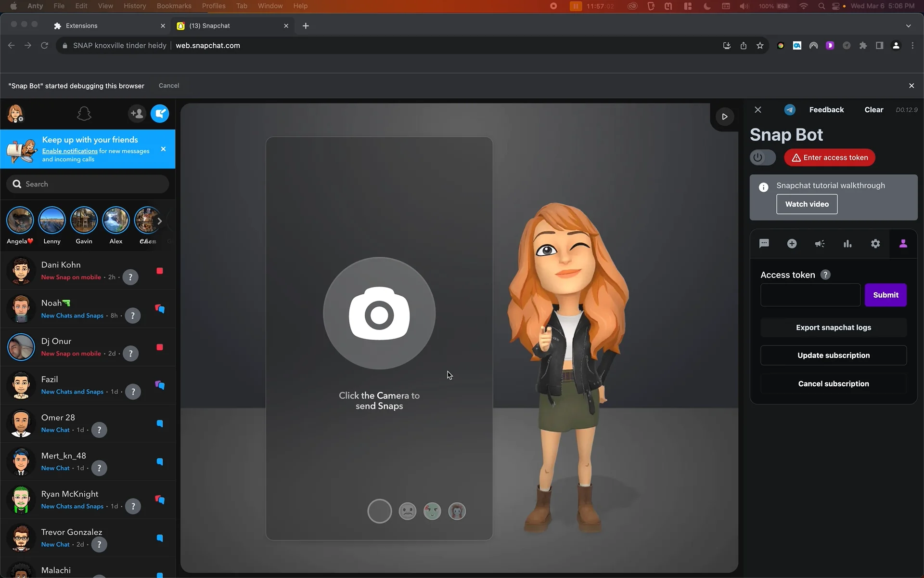Image resolution: width=924 pixels, height=578 pixels.
Task: Open the megaphone broadcast tab icon
Action: point(820,244)
